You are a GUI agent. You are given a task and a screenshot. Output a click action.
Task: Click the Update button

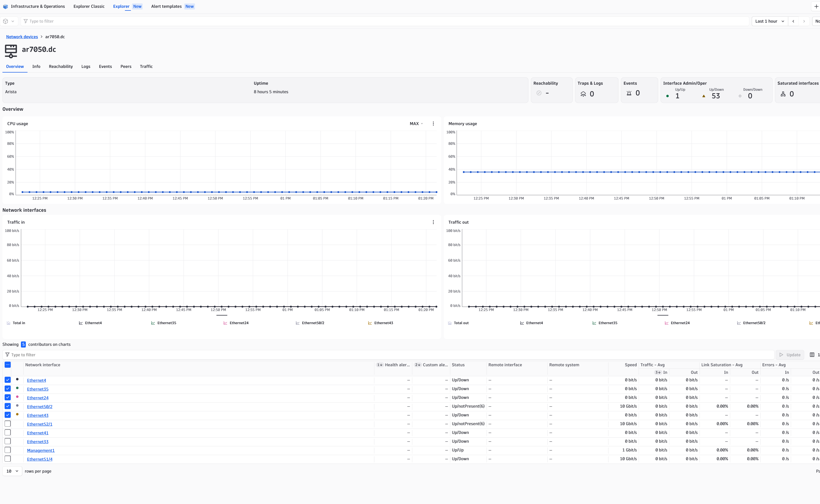click(790, 355)
